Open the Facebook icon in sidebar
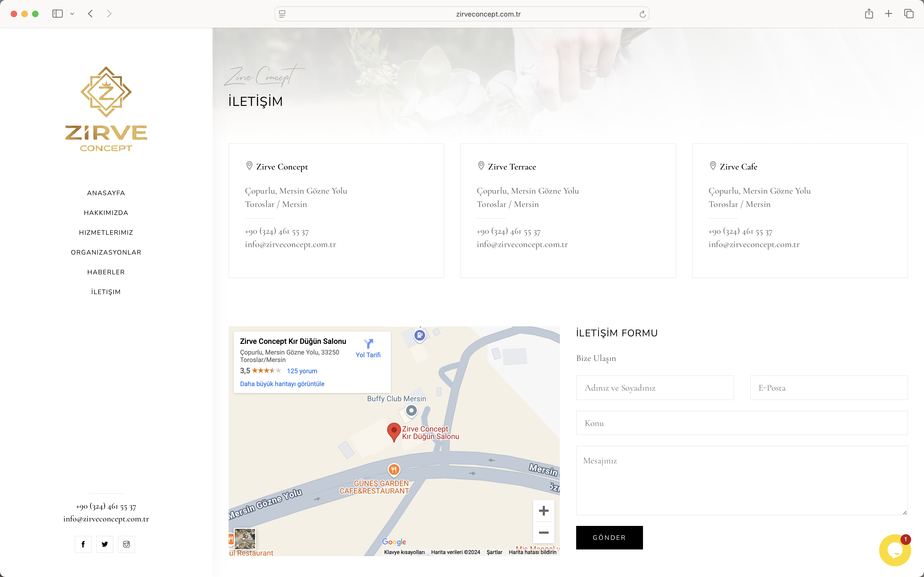 (x=83, y=544)
